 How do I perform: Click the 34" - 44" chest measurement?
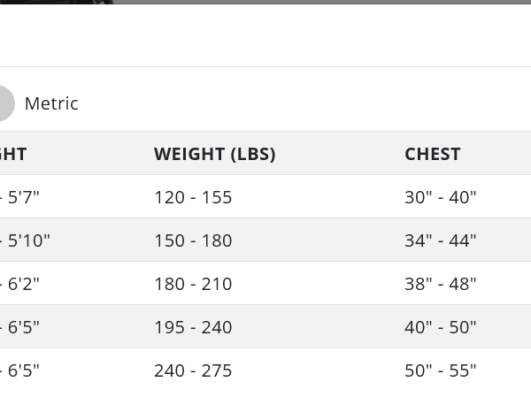click(441, 241)
